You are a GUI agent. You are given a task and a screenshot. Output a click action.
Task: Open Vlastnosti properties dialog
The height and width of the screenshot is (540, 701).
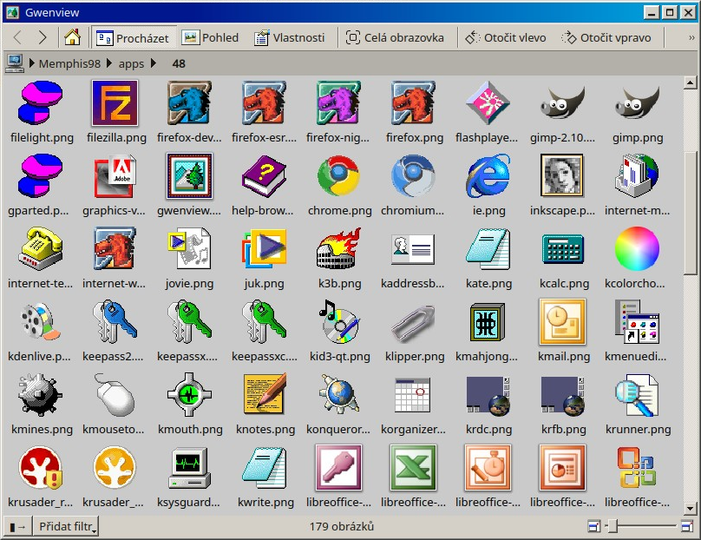point(290,38)
